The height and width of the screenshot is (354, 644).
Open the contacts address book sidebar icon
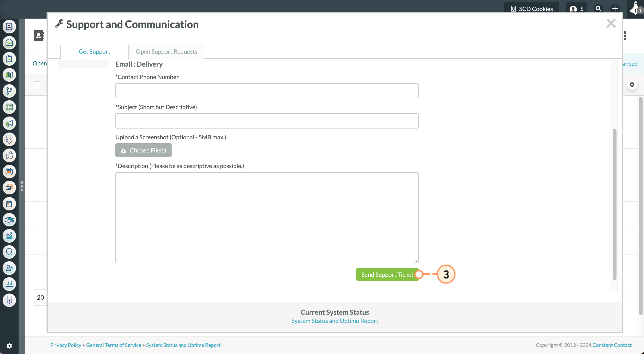click(9, 27)
